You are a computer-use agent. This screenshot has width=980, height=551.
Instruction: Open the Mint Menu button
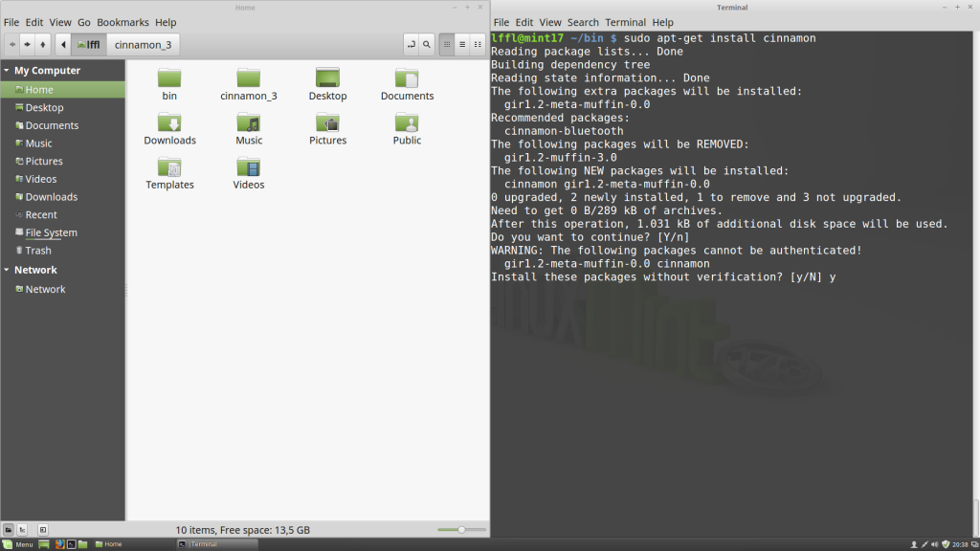(x=18, y=544)
